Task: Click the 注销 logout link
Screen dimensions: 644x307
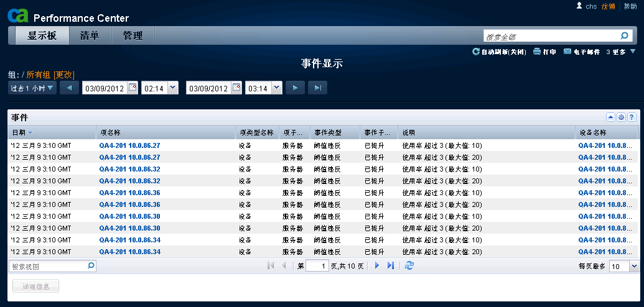Action: tap(609, 6)
